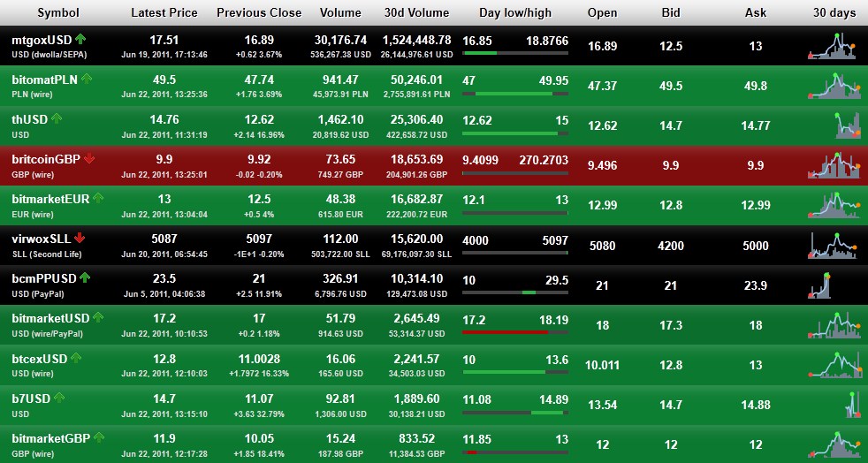Click the green up arrow beside mtgoxUSD
Screen dimensions: 868x463
tap(81, 39)
